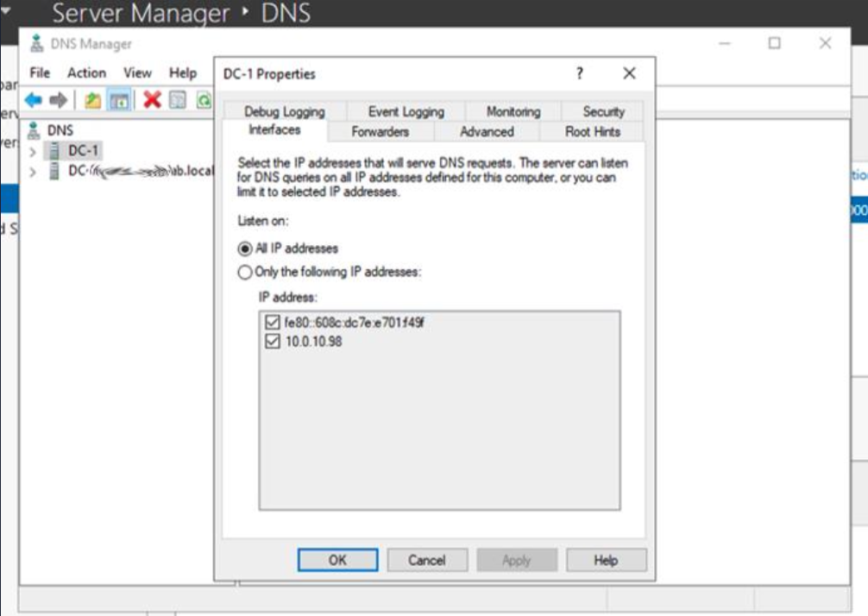The image size is (868, 616).
Task: Expand the DC-1 server tree node
Action: tap(33, 151)
